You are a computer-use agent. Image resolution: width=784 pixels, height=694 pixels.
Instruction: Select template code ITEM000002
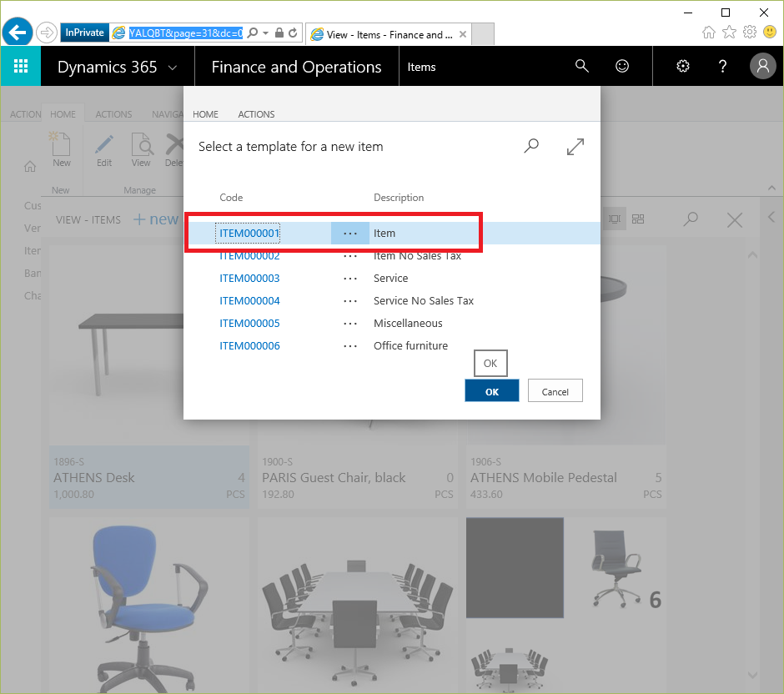click(x=249, y=256)
